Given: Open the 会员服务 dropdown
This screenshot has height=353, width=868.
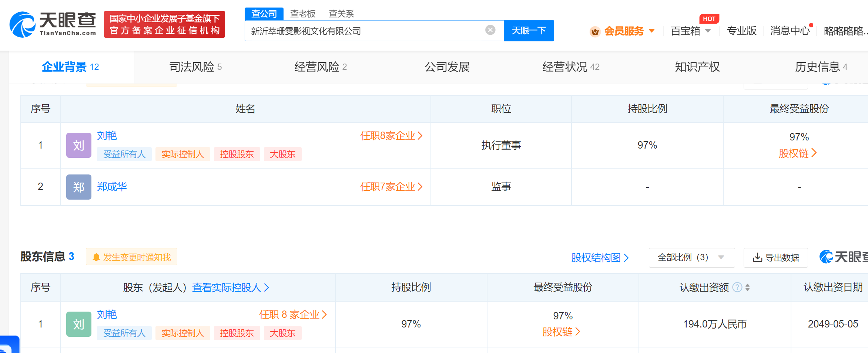Looking at the screenshot, I should 629,31.
